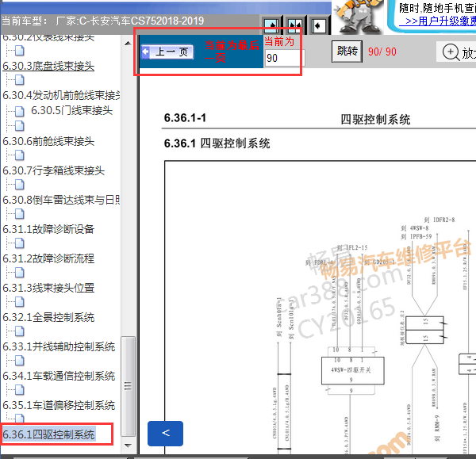Click document icon above 6.31.2故障诊断流程

click(20, 243)
